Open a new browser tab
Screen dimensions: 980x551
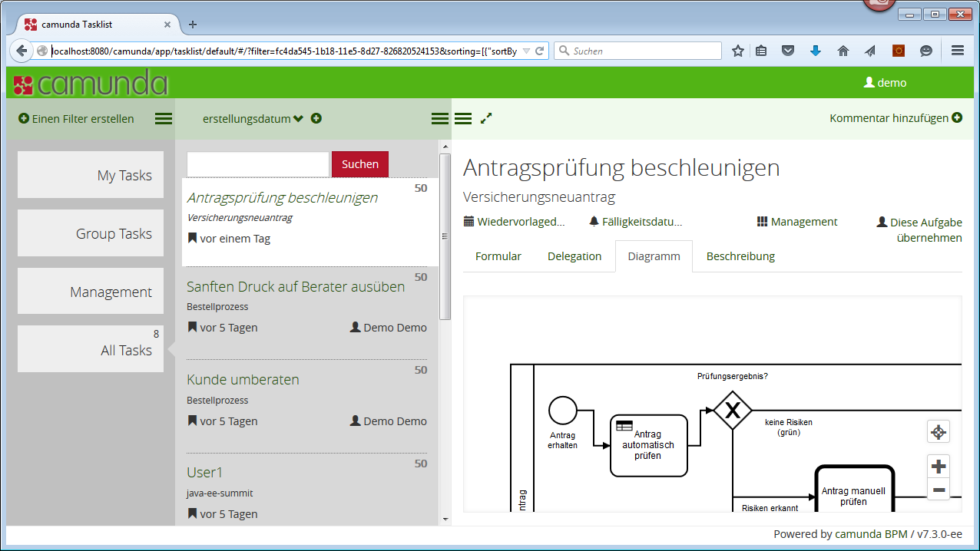(193, 25)
